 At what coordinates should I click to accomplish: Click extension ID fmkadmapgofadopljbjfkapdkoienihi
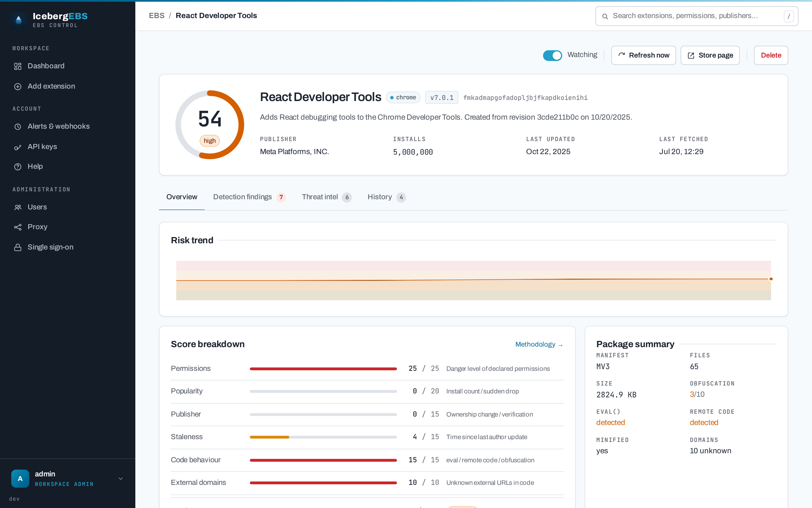click(525, 98)
